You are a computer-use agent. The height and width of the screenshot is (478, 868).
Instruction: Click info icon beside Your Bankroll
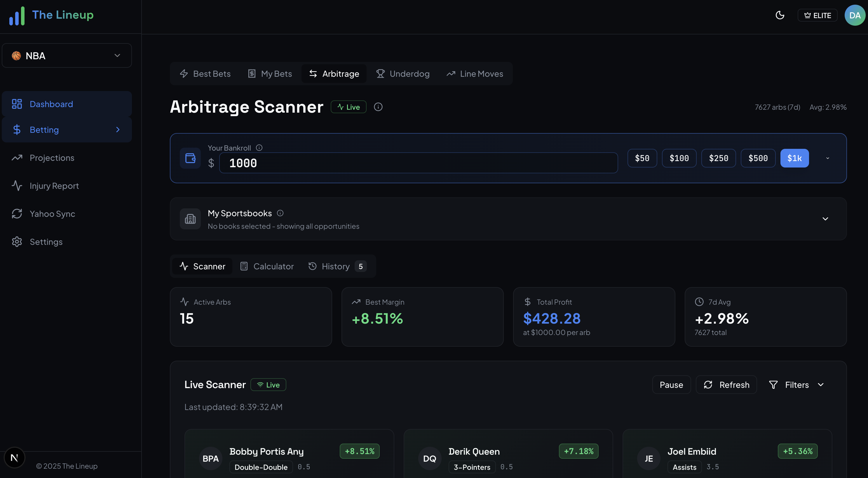(259, 148)
